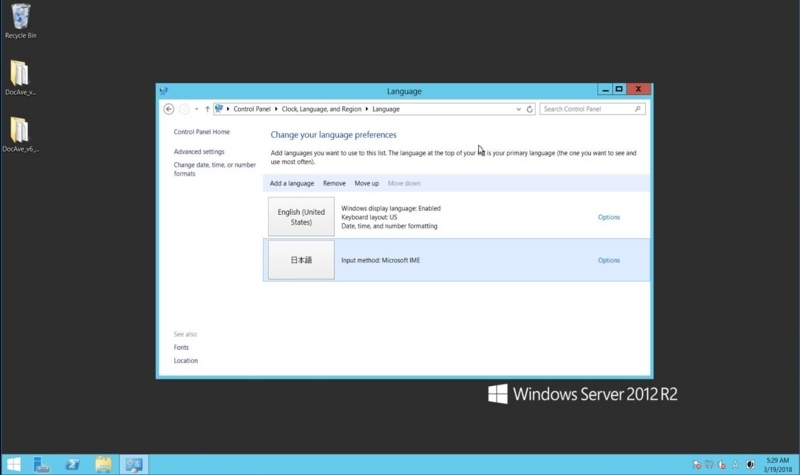Open the Start button on taskbar

(x=14, y=464)
